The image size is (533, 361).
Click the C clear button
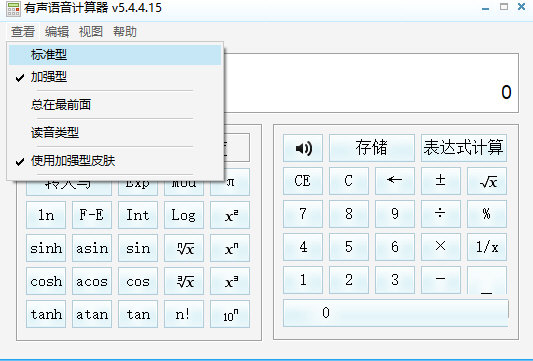pos(349,180)
